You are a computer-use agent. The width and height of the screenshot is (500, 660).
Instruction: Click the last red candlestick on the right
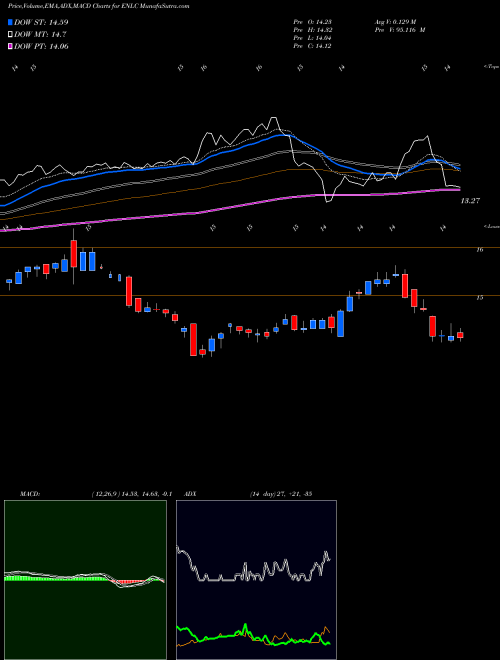[460, 335]
